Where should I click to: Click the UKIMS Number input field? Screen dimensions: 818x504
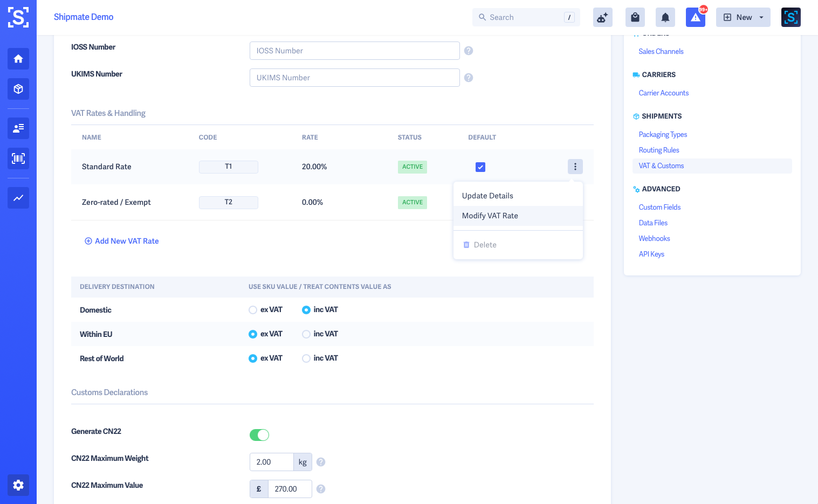pos(355,78)
